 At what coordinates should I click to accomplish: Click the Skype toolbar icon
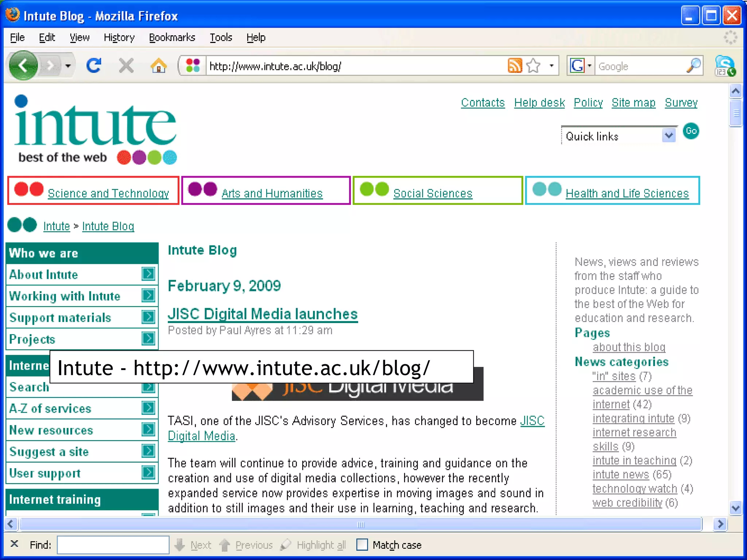click(x=725, y=66)
